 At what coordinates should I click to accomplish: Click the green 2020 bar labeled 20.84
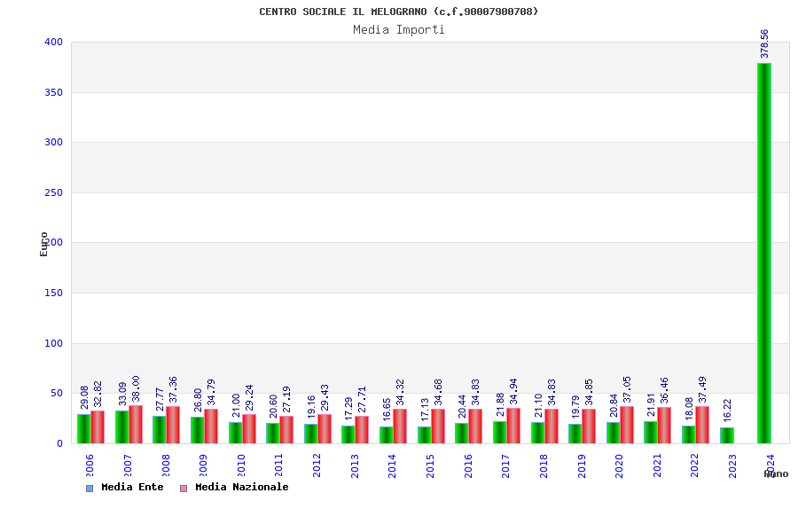click(x=614, y=433)
